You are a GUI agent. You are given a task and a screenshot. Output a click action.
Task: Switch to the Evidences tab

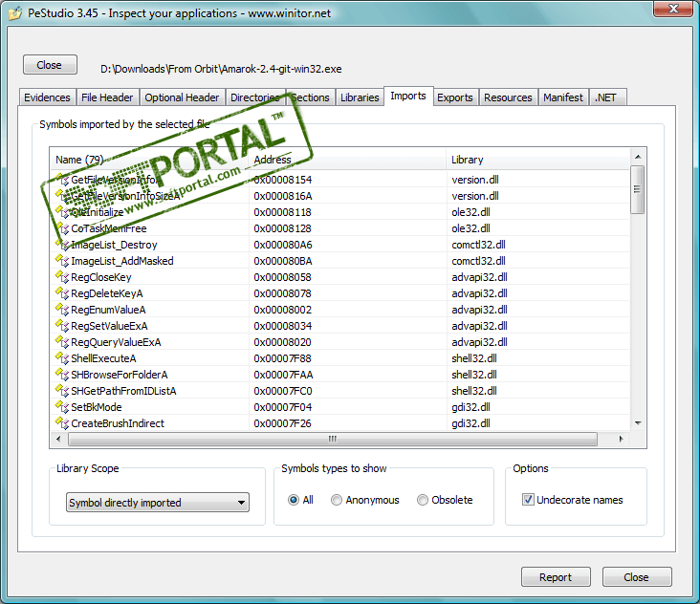[47, 97]
